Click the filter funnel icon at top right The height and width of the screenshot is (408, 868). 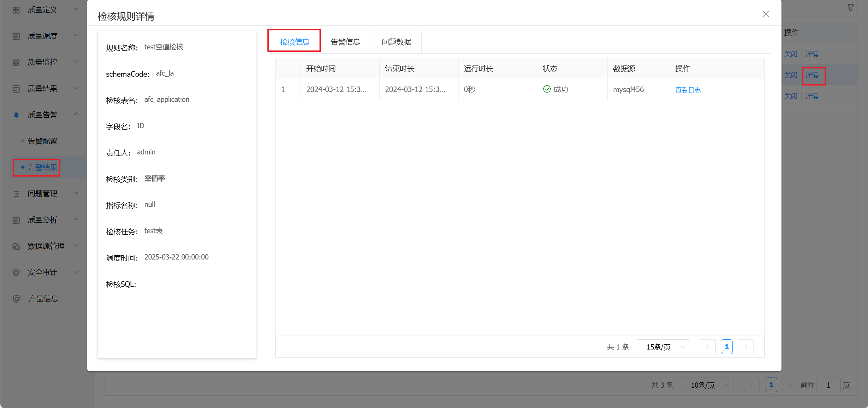tap(850, 8)
